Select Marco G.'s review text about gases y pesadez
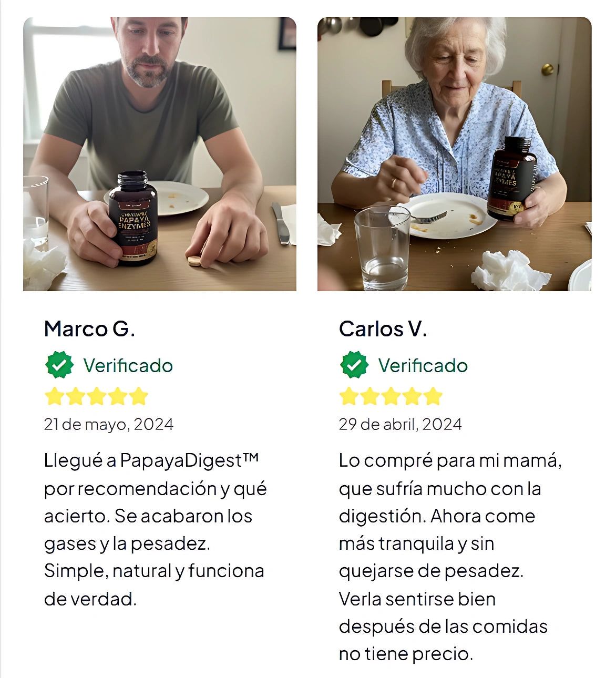Viewport: 616px width, 678px height. point(156,529)
